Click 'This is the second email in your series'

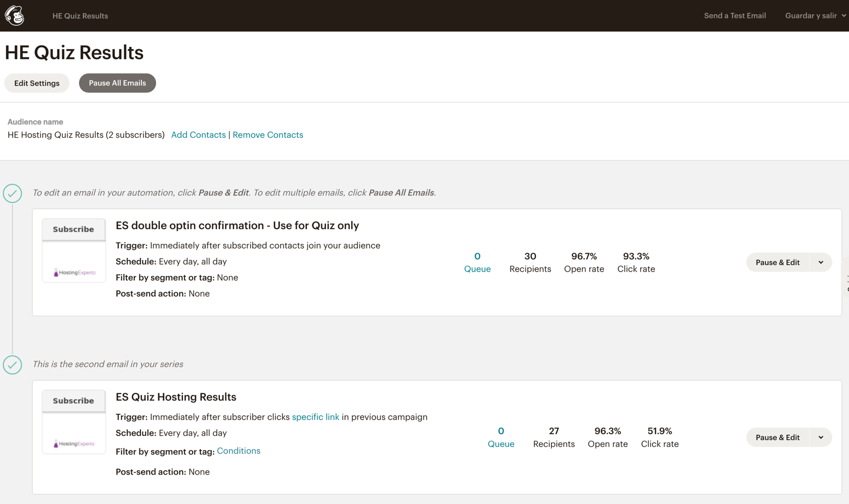pyautogui.click(x=108, y=364)
